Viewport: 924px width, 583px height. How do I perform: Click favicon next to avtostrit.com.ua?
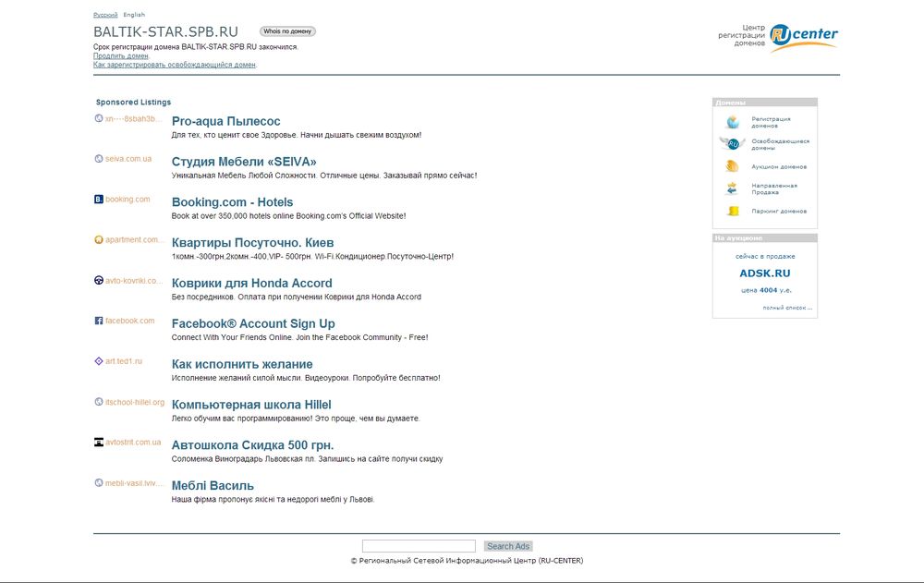pos(99,443)
